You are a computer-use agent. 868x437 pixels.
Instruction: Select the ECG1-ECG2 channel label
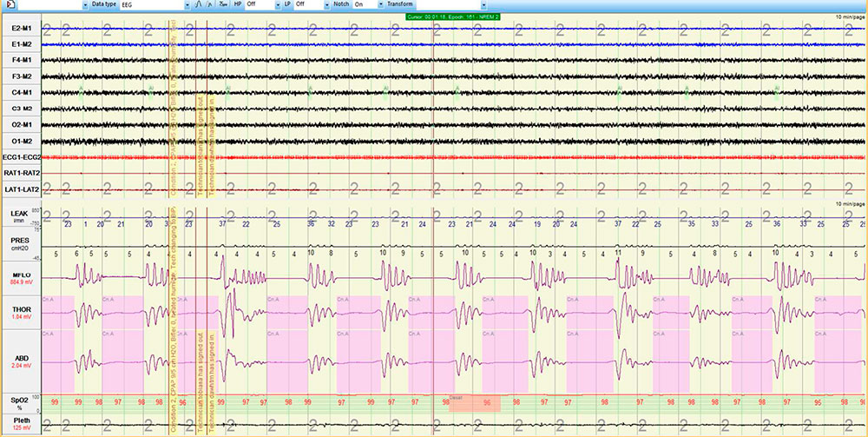pyautogui.click(x=21, y=157)
